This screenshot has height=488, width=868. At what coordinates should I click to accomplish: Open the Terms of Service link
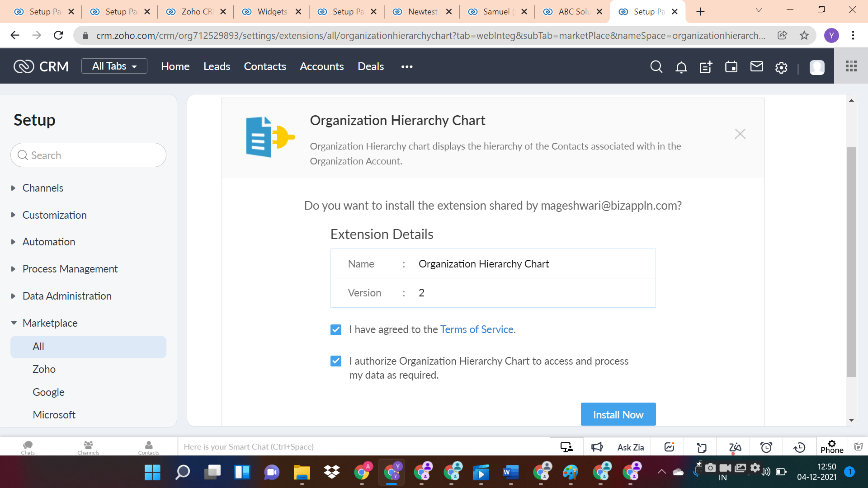point(476,329)
